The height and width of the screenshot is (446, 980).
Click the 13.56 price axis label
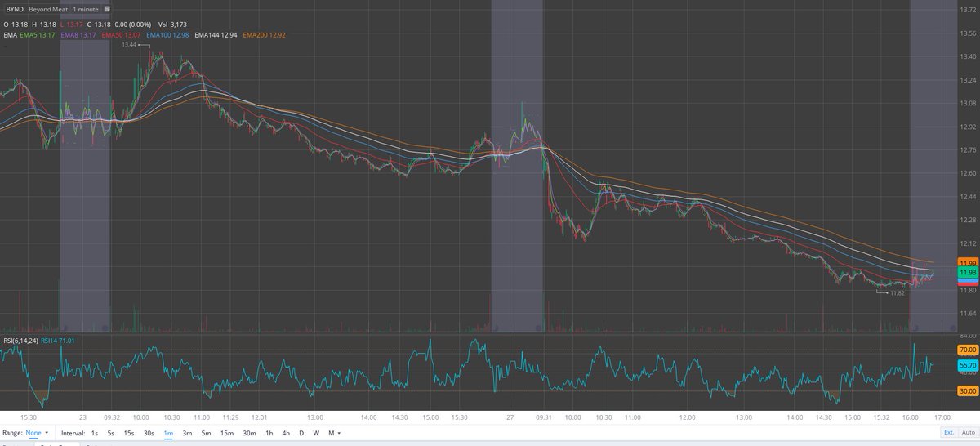[x=969, y=33]
